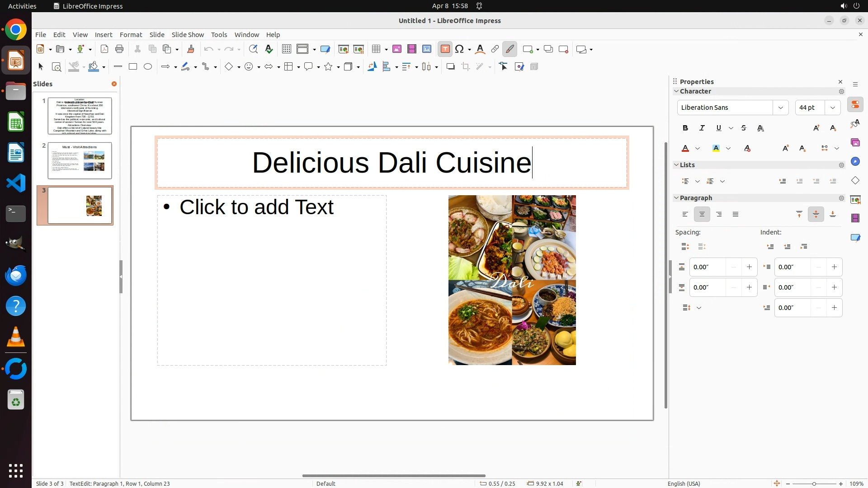Image resolution: width=868 pixels, height=488 pixels.
Task: Click the Insert Special Character icon
Action: point(460,49)
